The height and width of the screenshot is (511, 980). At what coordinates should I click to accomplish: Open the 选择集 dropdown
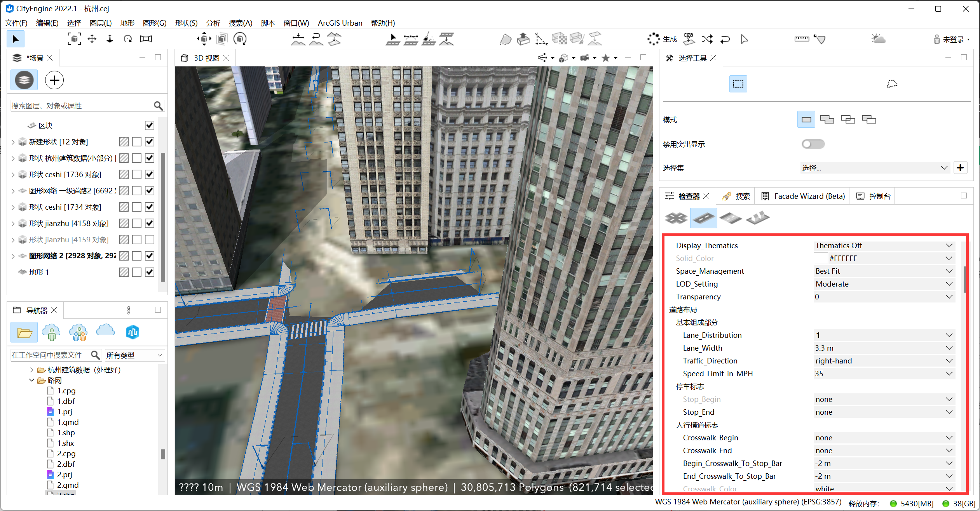pyautogui.click(x=874, y=168)
